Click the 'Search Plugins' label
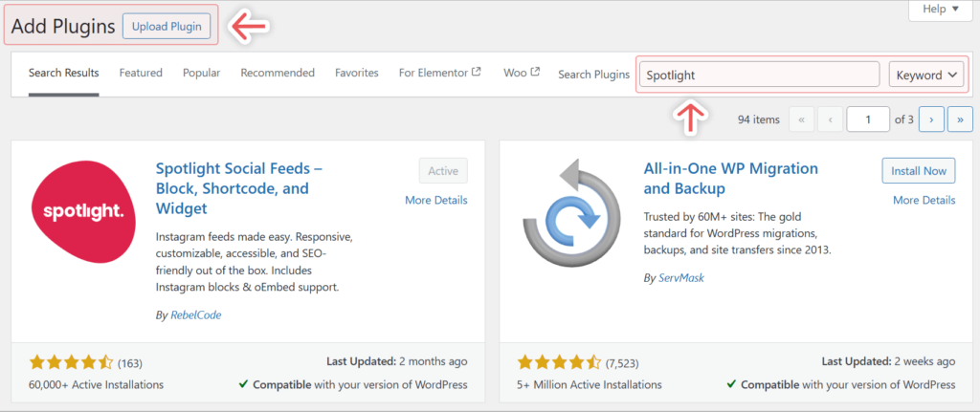This screenshot has height=412, width=980. (593, 75)
